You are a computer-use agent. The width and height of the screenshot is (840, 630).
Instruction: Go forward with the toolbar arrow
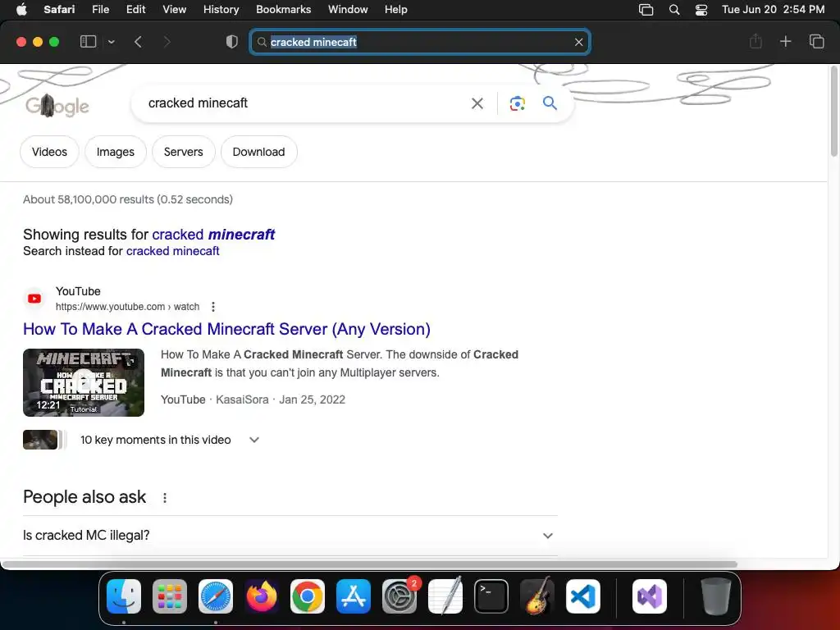coord(167,42)
